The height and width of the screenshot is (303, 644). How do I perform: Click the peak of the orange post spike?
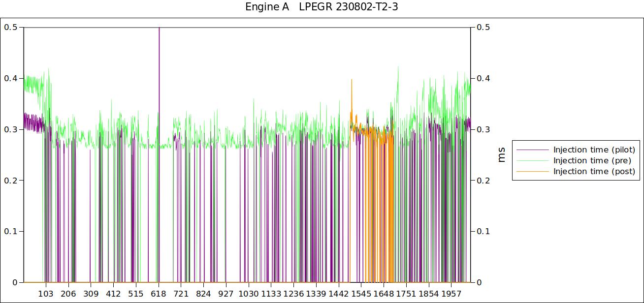[x=352, y=80]
